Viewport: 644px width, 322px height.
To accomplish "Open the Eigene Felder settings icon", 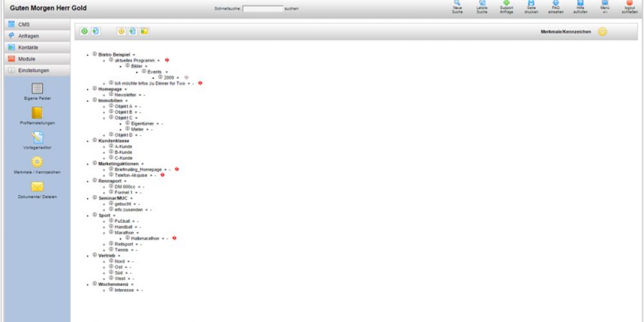I will click(x=37, y=89).
